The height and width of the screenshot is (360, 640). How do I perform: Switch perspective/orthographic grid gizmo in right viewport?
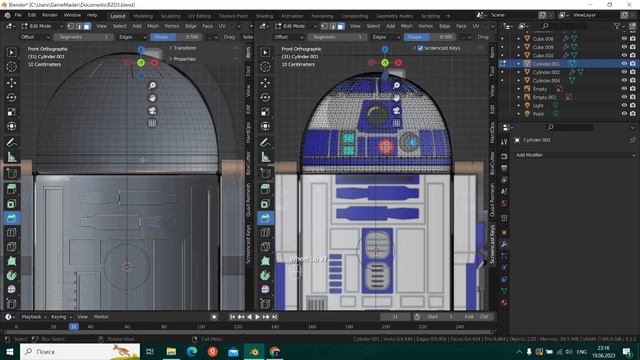click(x=396, y=123)
